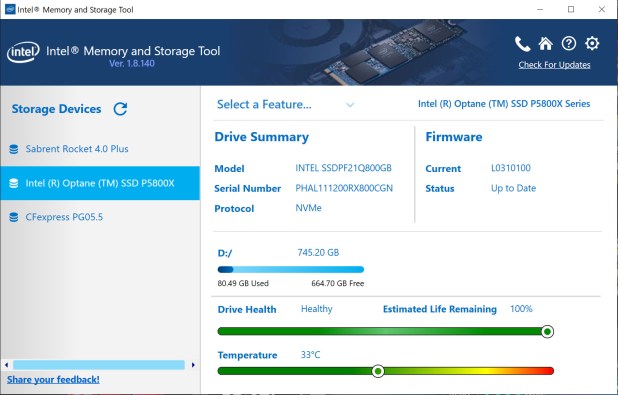Click the Estimated Life Remaining health bar knob
This screenshot has width=618, height=395.
pyautogui.click(x=547, y=332)
